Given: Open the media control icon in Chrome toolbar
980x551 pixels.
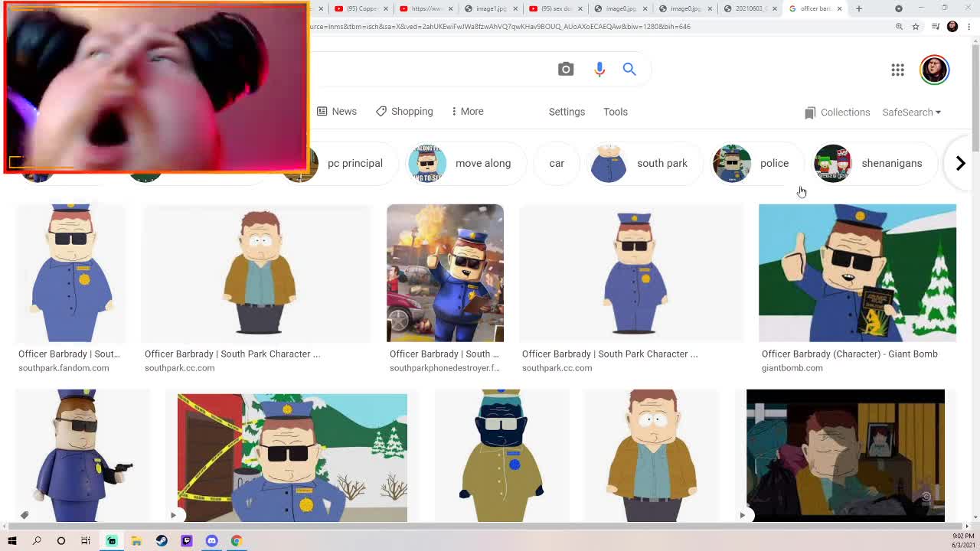Looking at the screenshot, I should 936,27.
